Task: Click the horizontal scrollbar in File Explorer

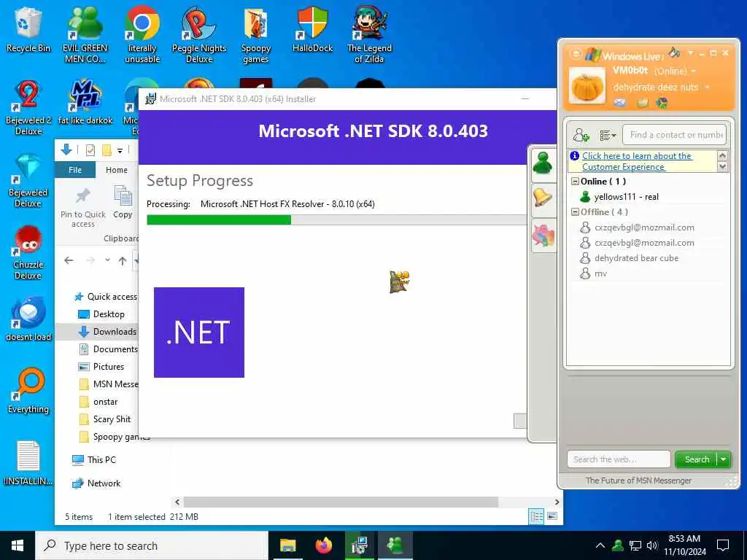Action: (x=341, y=502)
